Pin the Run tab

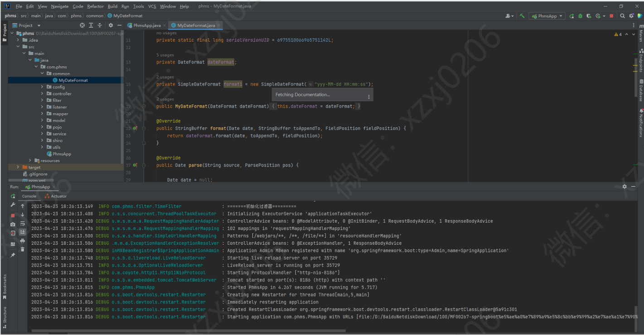(x=13, y=255)
